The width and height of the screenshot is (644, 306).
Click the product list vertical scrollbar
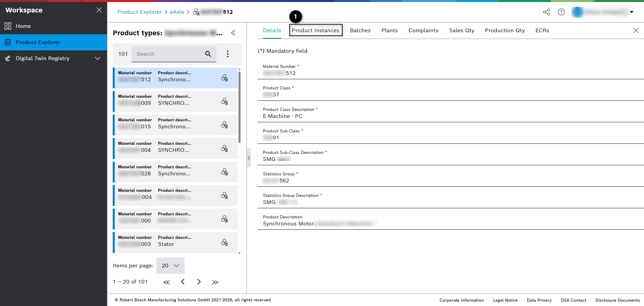click(239, 107)
